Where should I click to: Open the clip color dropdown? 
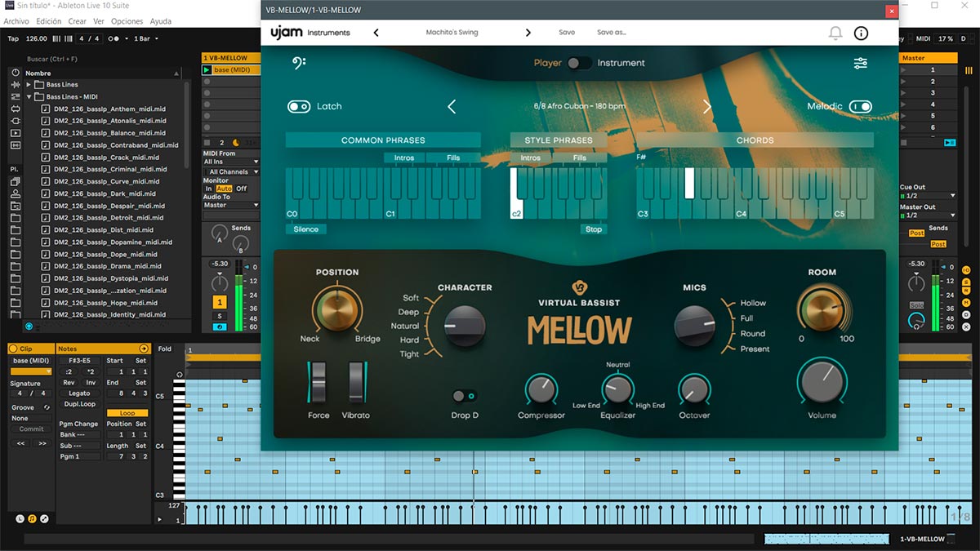pos(30,371)
